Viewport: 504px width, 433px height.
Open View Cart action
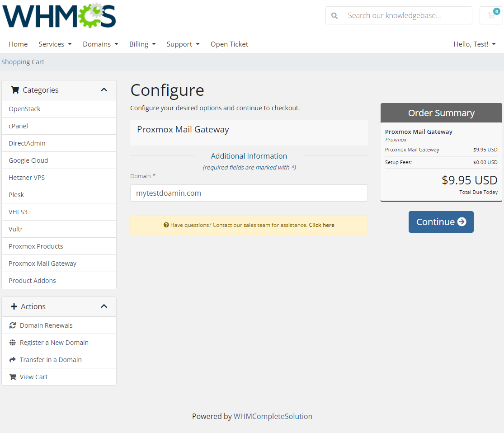(x=59, y=377)
